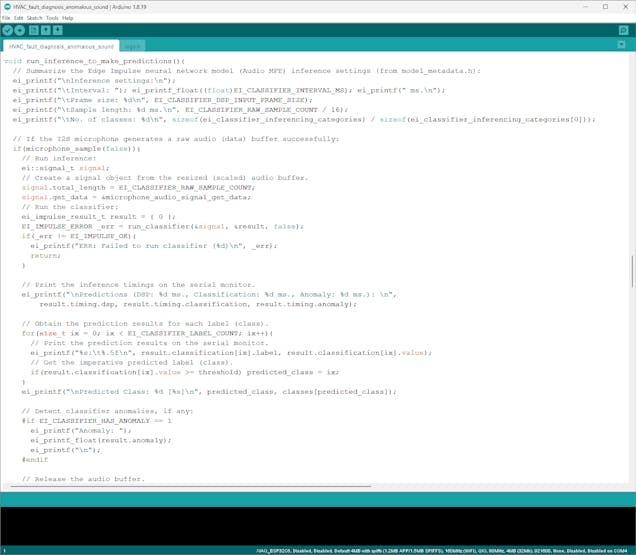Click the Arduino logo in the title bar

pyautogui.click(x=7, y=6)
